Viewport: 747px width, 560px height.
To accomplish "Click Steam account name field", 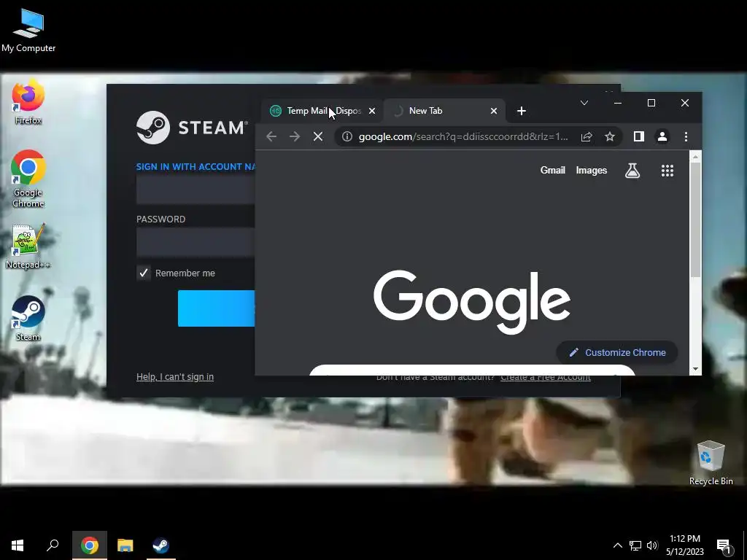I will pos(196,189).
